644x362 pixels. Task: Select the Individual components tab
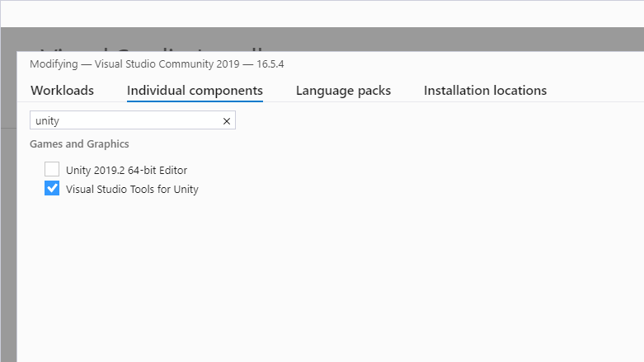(x=195, y=91)
